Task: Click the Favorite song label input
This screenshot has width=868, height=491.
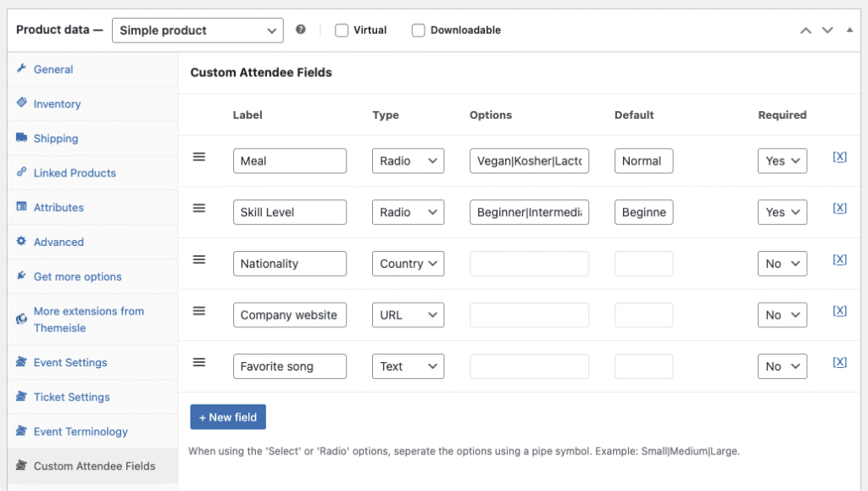Action: click(289, 366)
